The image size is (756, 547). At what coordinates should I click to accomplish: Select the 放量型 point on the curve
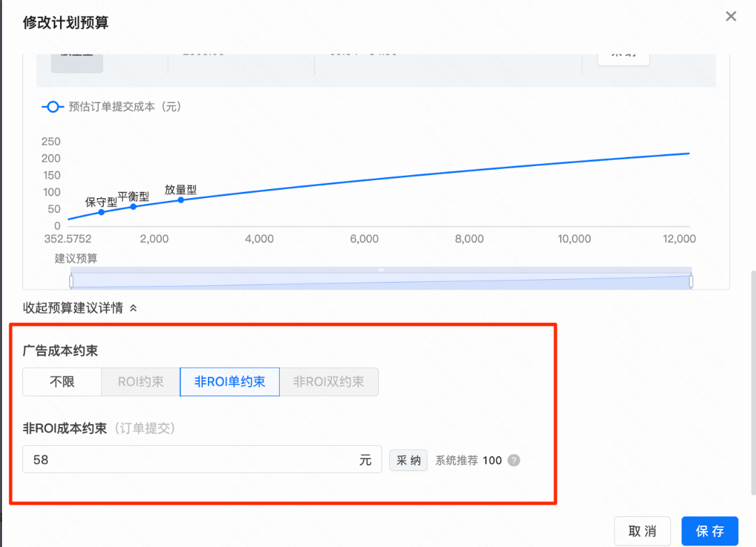click(x=180, y=199)
